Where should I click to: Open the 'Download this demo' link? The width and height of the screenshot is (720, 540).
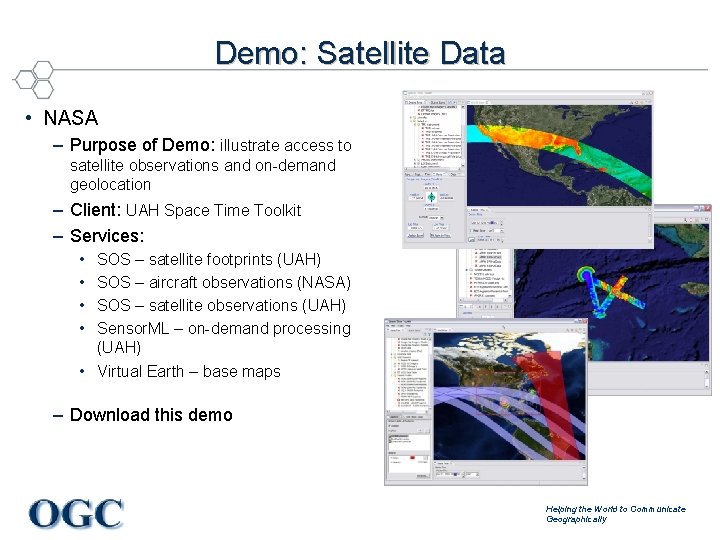151,415
